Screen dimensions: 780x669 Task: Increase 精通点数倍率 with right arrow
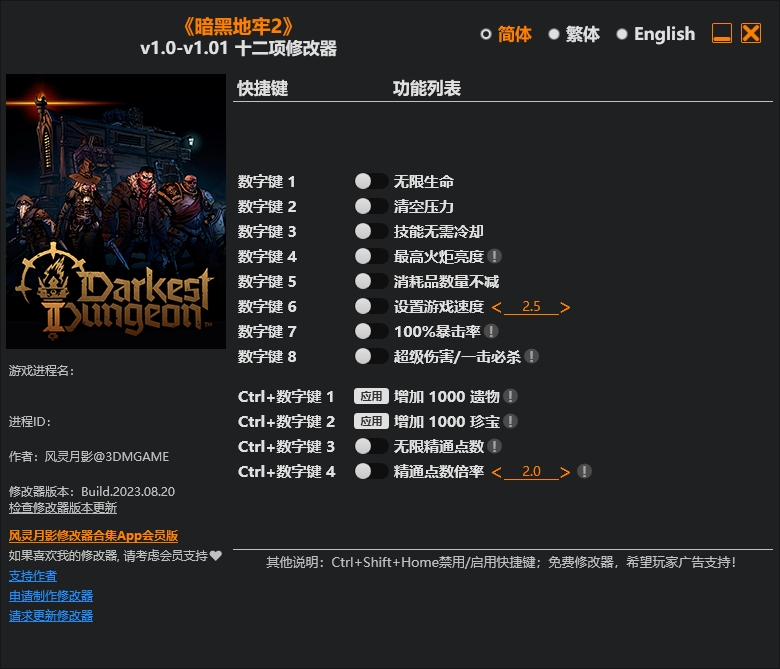coord(565,472)
